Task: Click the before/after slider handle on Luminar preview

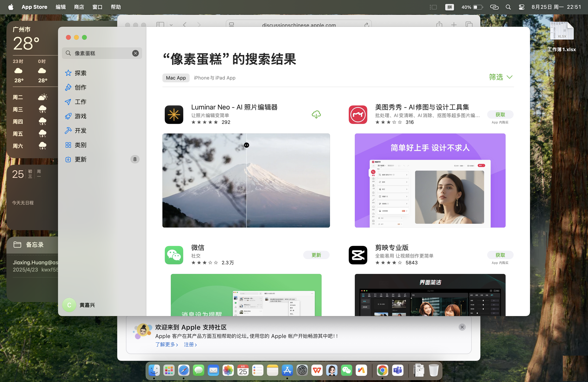Action: pos(246,145)
